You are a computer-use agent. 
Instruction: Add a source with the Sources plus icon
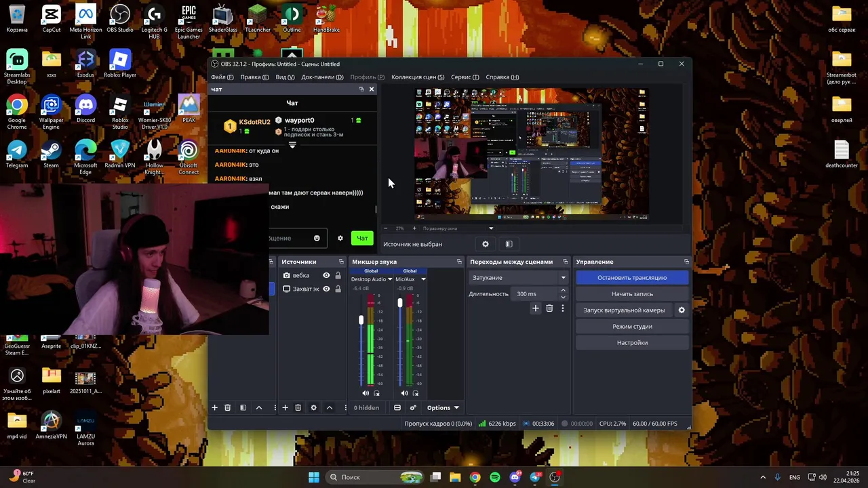tap(285, 407)
